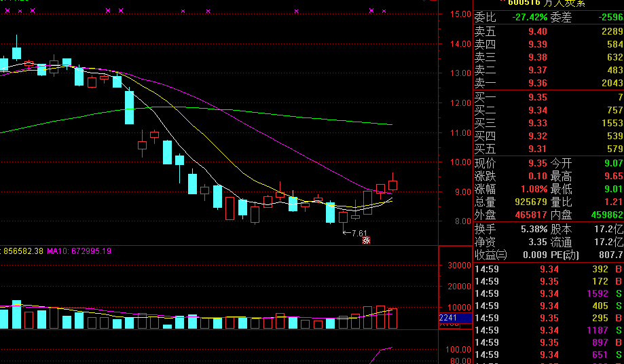Click the 卖四 ask price 9.39
The width and height of the screenshot is (624, 364).
pos(538,44)
